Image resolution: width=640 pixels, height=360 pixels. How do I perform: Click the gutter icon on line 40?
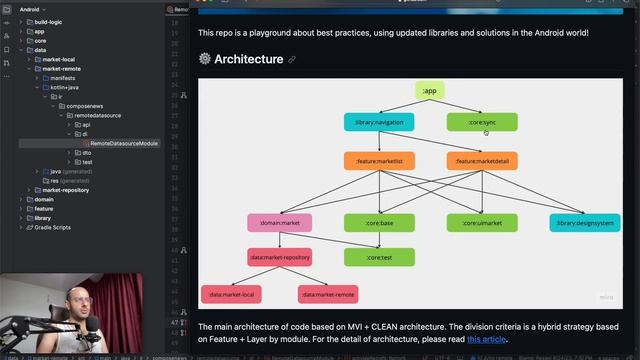point(184,250)
